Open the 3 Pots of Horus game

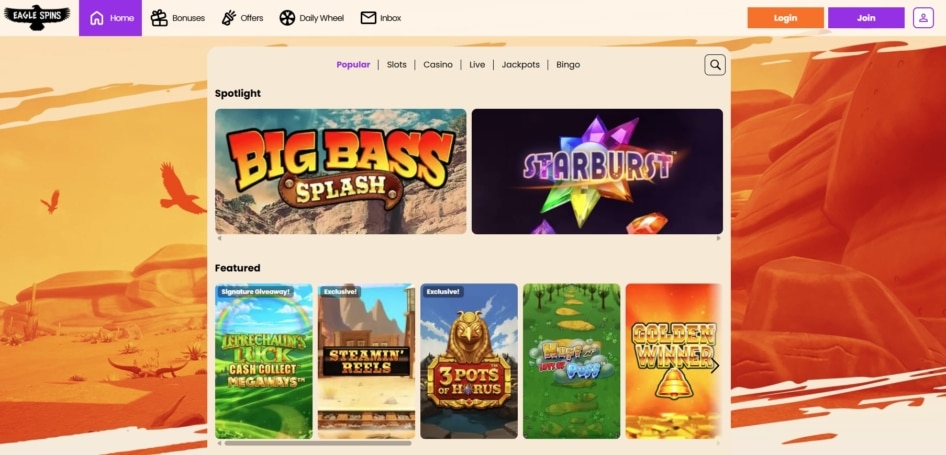pyautogui.click(x=469, y=361)
